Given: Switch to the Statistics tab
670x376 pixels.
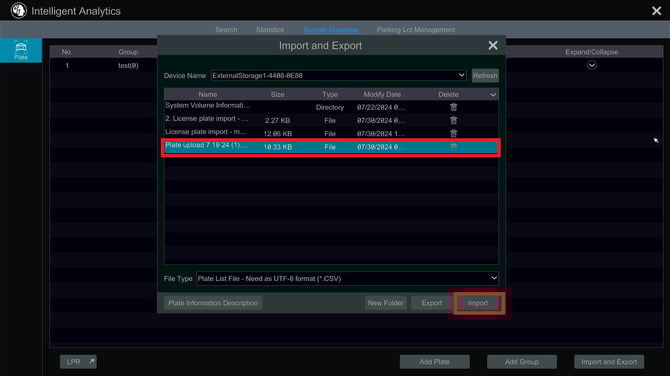Looking at the screenshot, I should [x=270, y=29].
